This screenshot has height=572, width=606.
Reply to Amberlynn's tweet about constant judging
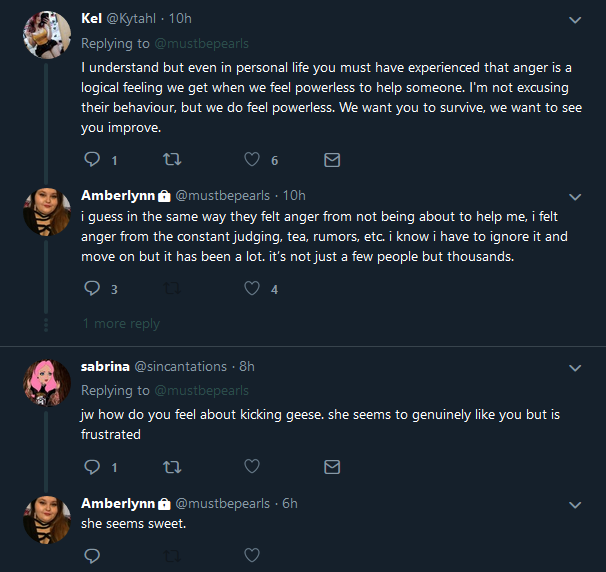point(92,288)
